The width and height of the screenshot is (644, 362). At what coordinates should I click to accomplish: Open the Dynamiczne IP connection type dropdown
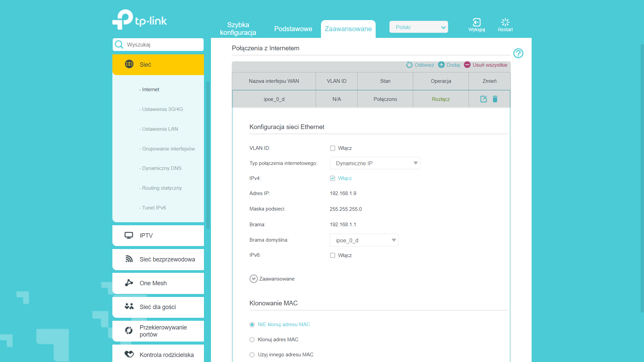[375, 163]
